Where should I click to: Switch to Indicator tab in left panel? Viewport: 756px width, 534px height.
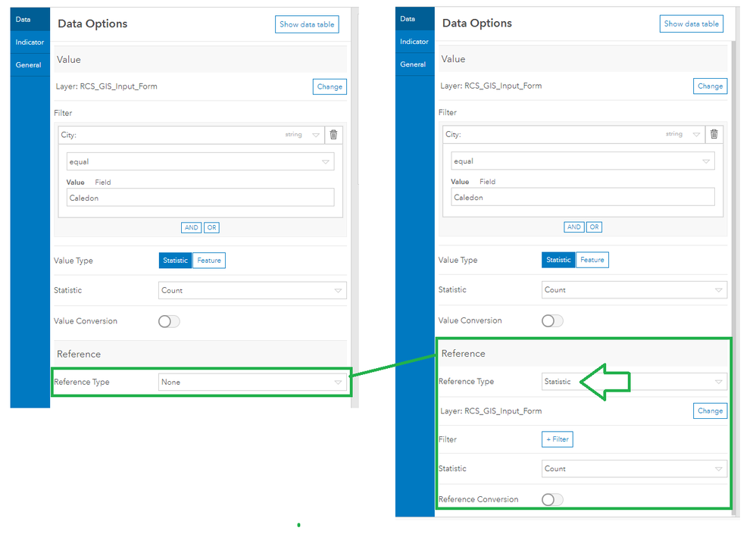(30, 42)
